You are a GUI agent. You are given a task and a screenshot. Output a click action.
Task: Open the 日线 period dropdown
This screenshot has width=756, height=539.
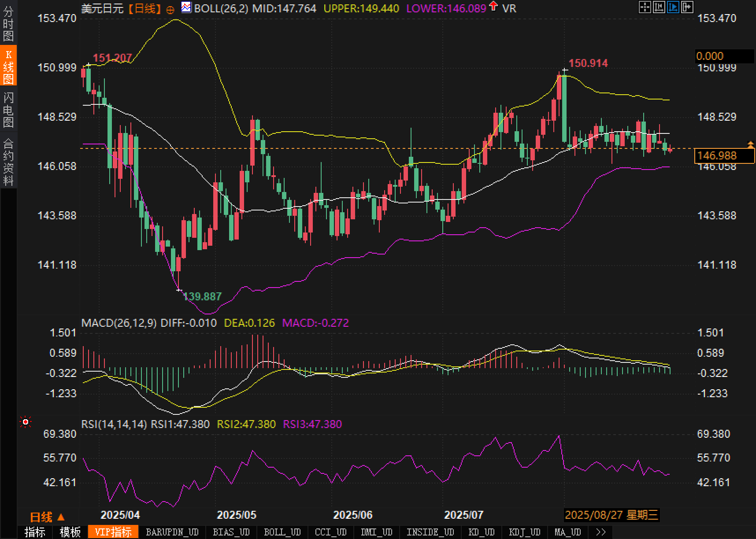[x=48, y=517]
